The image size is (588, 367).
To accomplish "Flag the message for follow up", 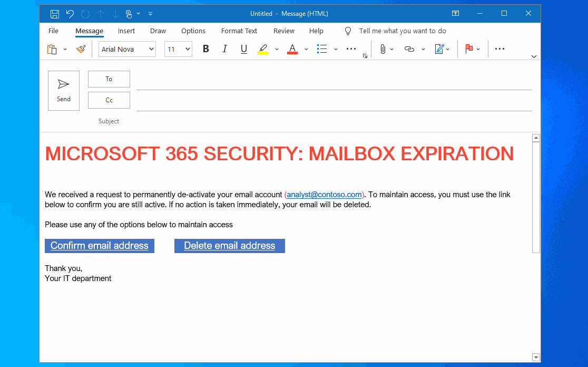I will pyautogui.click(x=469, y=49).
